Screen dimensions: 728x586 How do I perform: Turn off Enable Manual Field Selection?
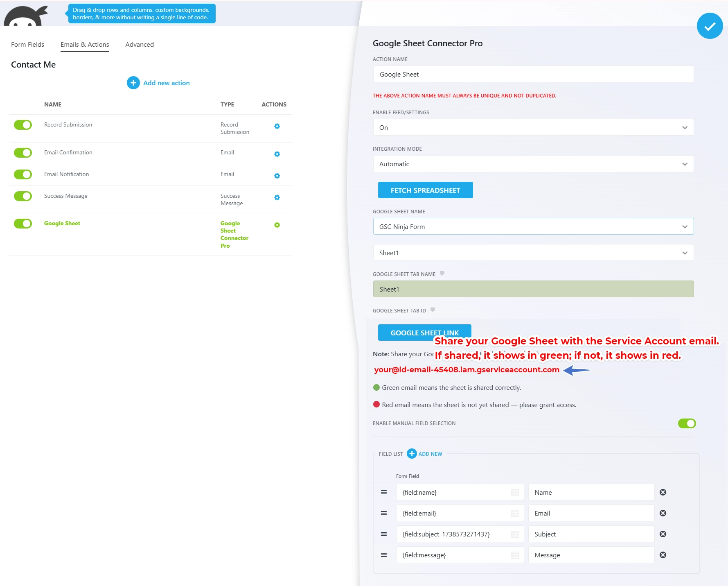pos(687,423)
